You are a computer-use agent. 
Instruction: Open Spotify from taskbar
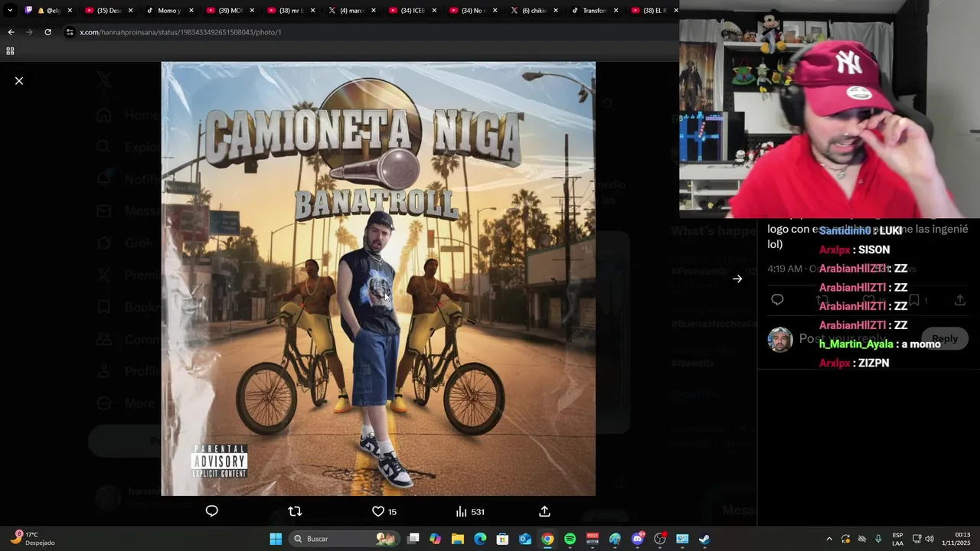pyautogui.click(x=570, y=539)
